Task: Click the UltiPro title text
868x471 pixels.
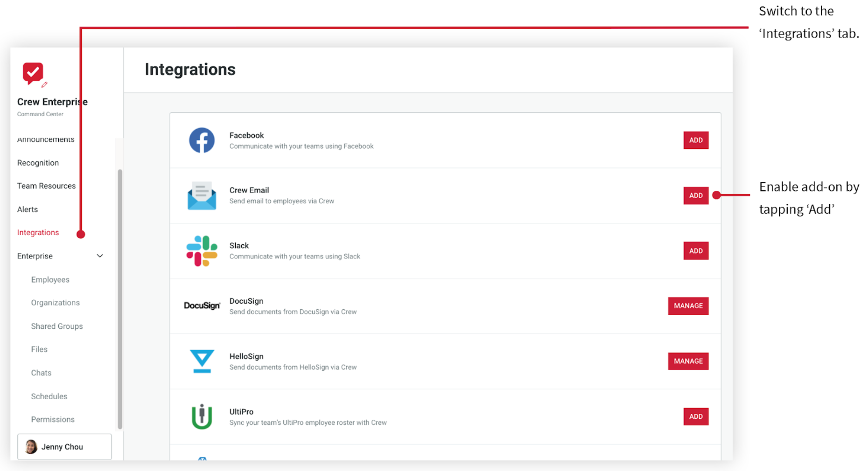Action: [x=241, y=412]
